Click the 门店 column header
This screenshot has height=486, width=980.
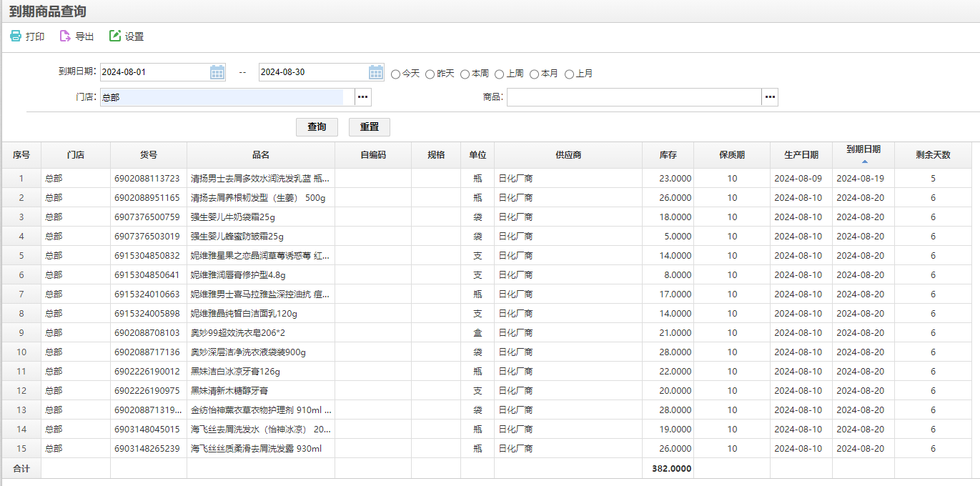pos(76,155)
